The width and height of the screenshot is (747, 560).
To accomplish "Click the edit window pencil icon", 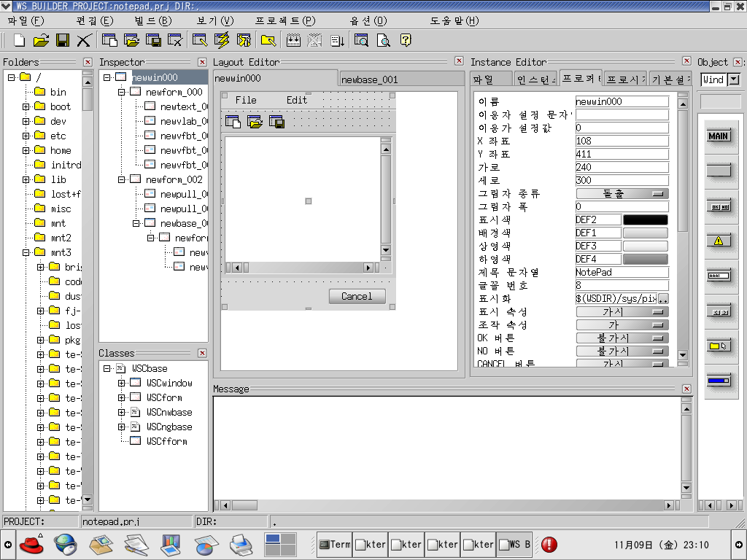I will (x=200, y=41).
